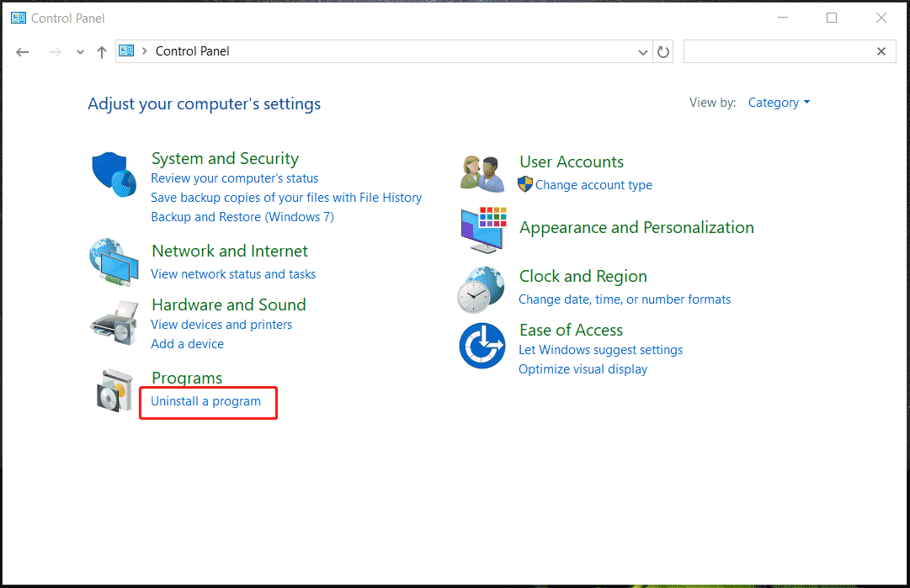Image resolution: width=910 pixels, height=588 pixels.
Task: Open Uninstall a program
Action: click(207, 401)
